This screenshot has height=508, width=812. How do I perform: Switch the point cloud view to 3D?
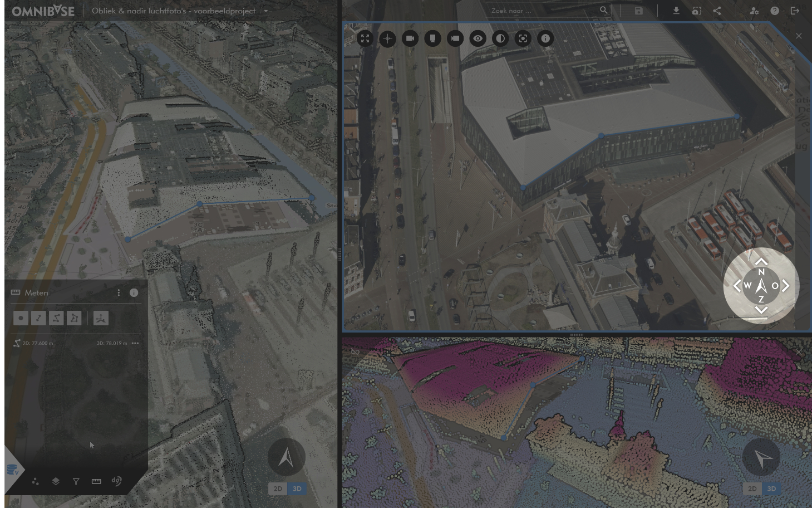coord(771,489)
